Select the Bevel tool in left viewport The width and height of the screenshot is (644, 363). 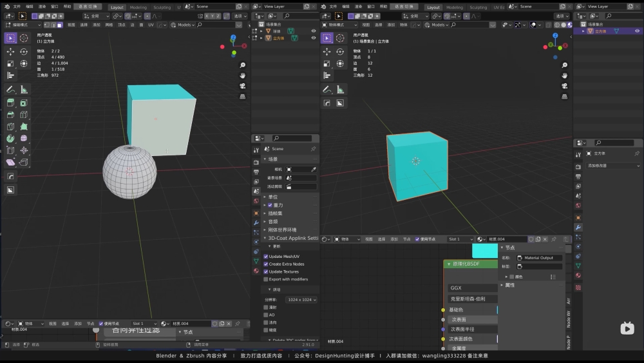11,115
